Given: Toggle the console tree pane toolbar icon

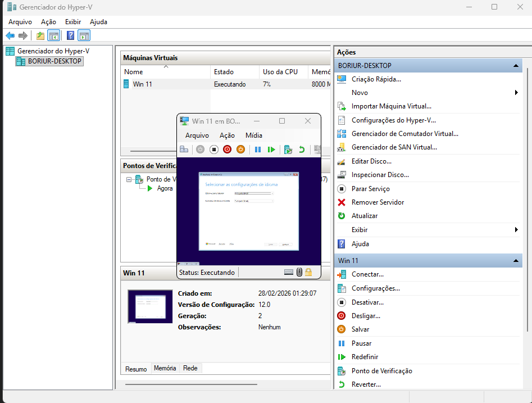Looking at the screenshot, I should pyautogui.click(x=53, y=35).
